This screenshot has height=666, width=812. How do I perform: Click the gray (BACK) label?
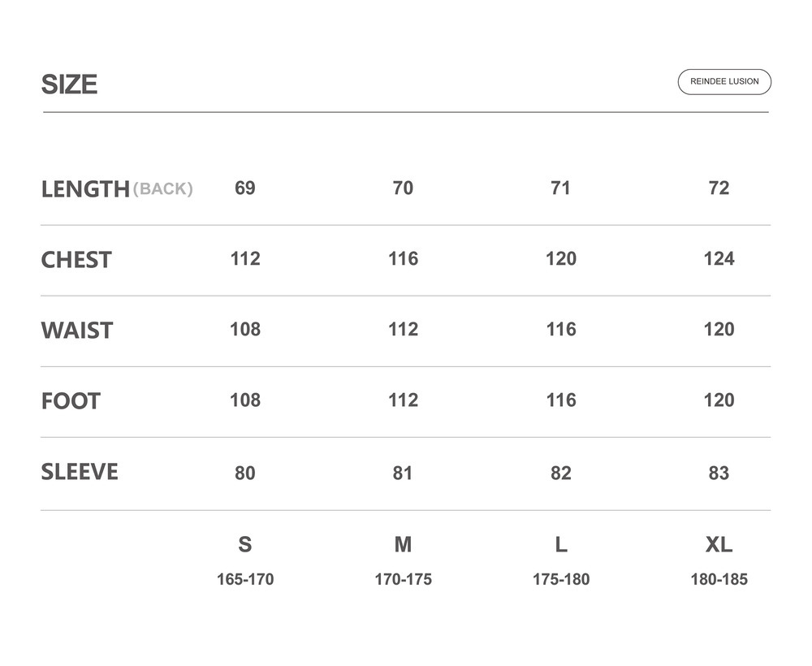click(163, 189)
